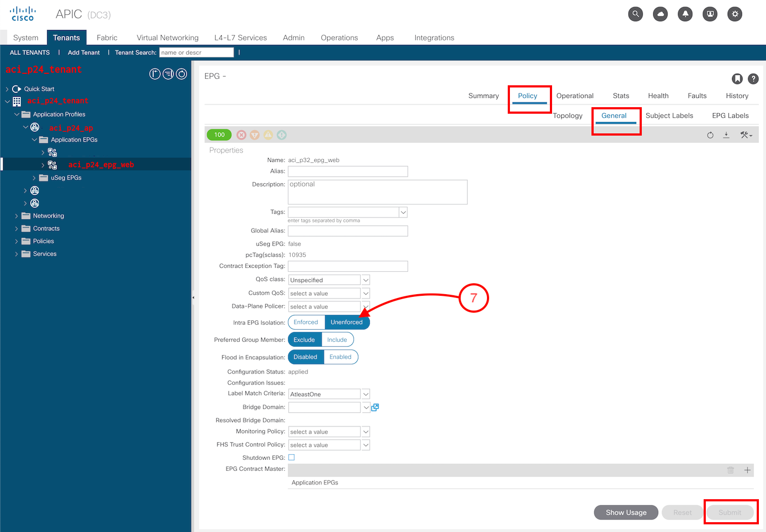Switch to the Faults tab
The height and width of the screenshot is (532, 766).
pos(697,96)
